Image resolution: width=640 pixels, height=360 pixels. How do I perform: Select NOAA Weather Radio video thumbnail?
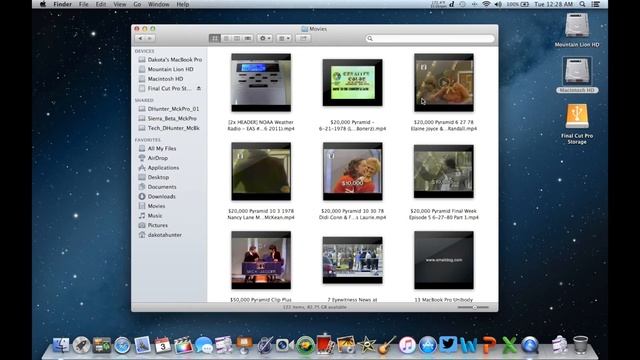click(261, 82)
